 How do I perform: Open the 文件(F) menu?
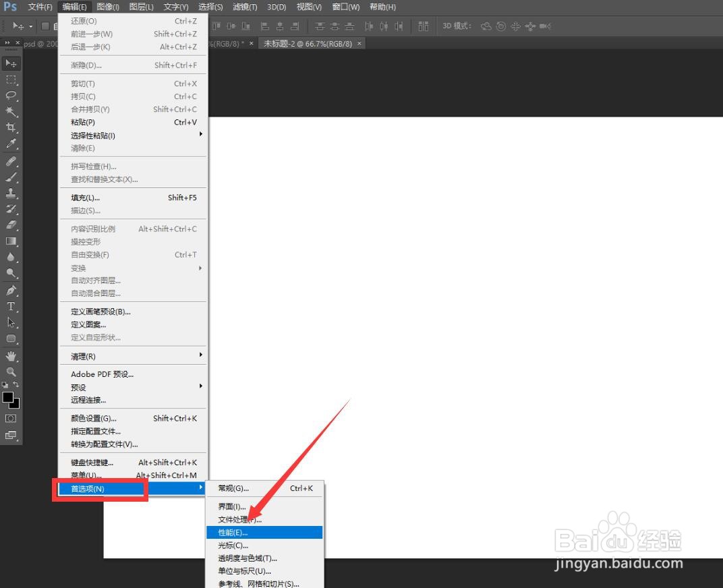click(40, 7)
